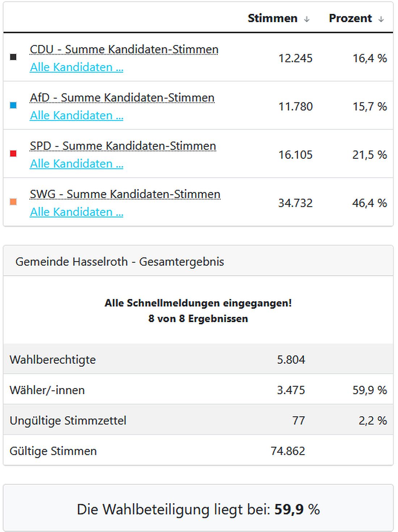Image resolution: width=398 pixels, height=532 pixels.
Task: Select the AfD Summe Kandidaten-Stimmen entry
Action: point(121,98)
